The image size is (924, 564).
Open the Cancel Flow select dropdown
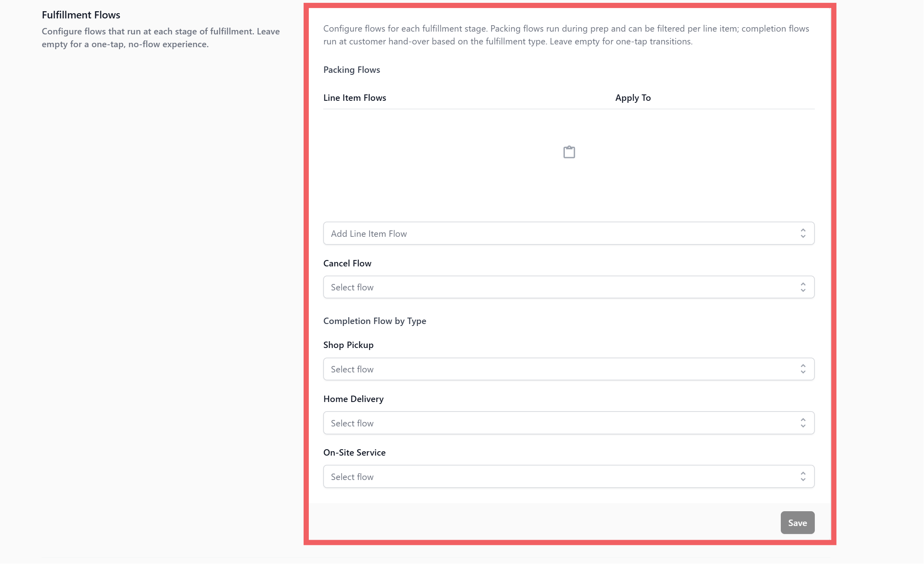(x=568, y=287)
